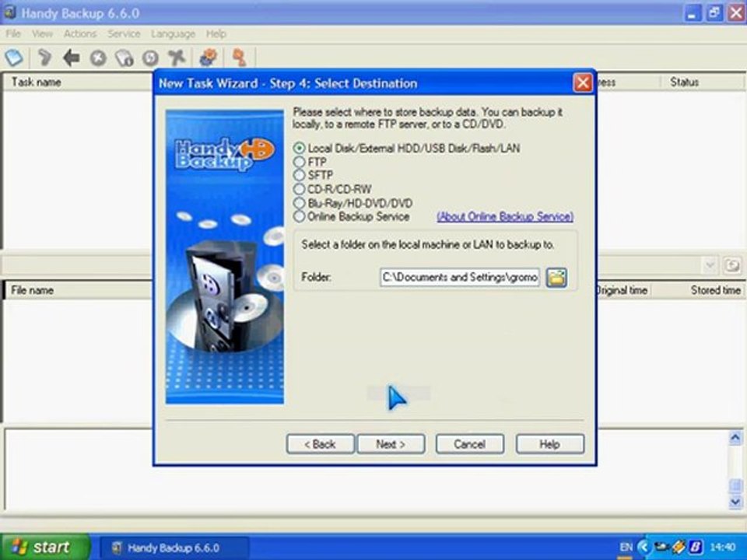Click the New Task toolbar icon
The image size is (747, 560).
pos(14,58)
